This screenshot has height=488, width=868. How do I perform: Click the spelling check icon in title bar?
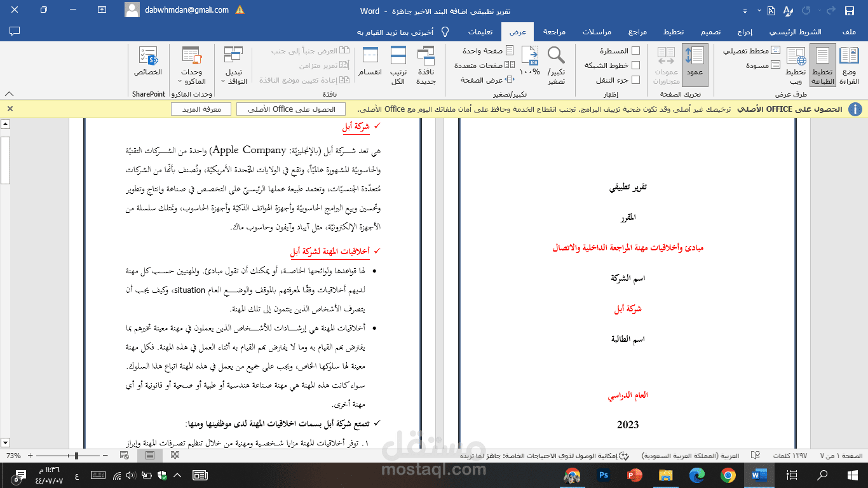click(789, 11)
